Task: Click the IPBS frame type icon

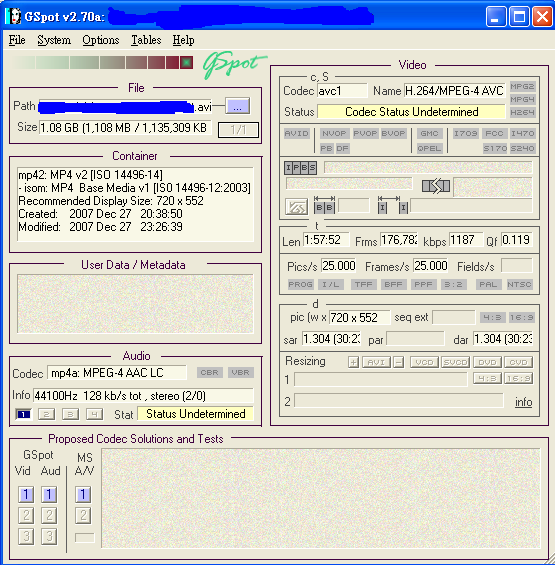Action: pyautogui.click(x=301, y=168)
